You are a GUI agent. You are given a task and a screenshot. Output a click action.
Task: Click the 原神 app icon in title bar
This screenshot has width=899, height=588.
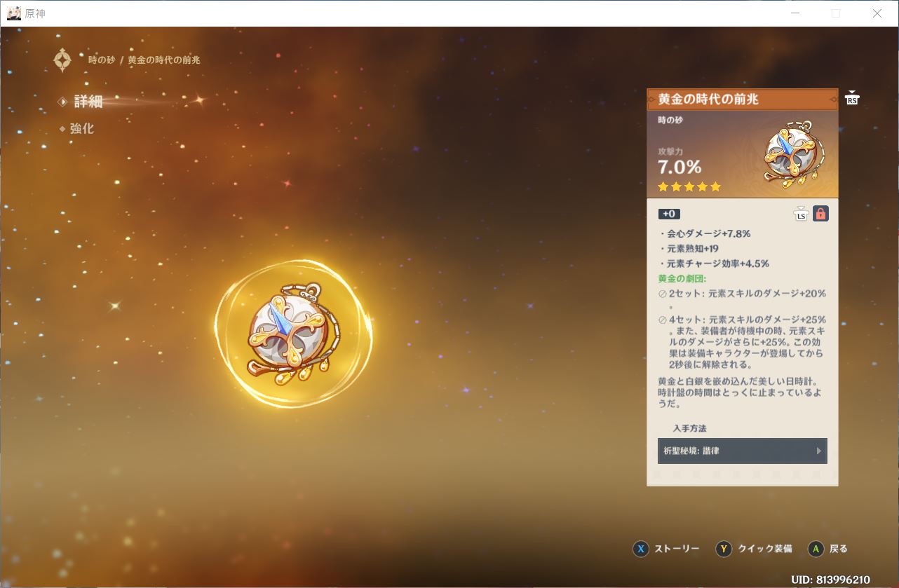coord(14,13)
